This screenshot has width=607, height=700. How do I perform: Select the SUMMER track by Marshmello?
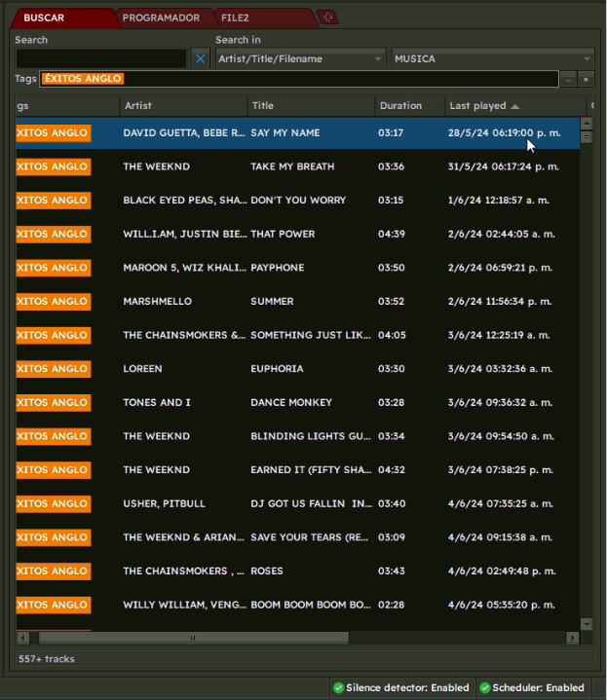pos(272,302)
